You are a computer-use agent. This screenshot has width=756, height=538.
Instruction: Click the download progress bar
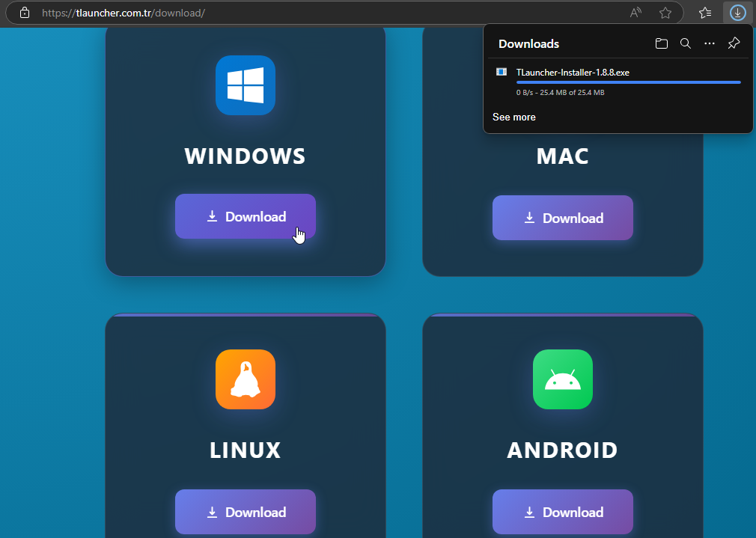(x=628, y=82)
